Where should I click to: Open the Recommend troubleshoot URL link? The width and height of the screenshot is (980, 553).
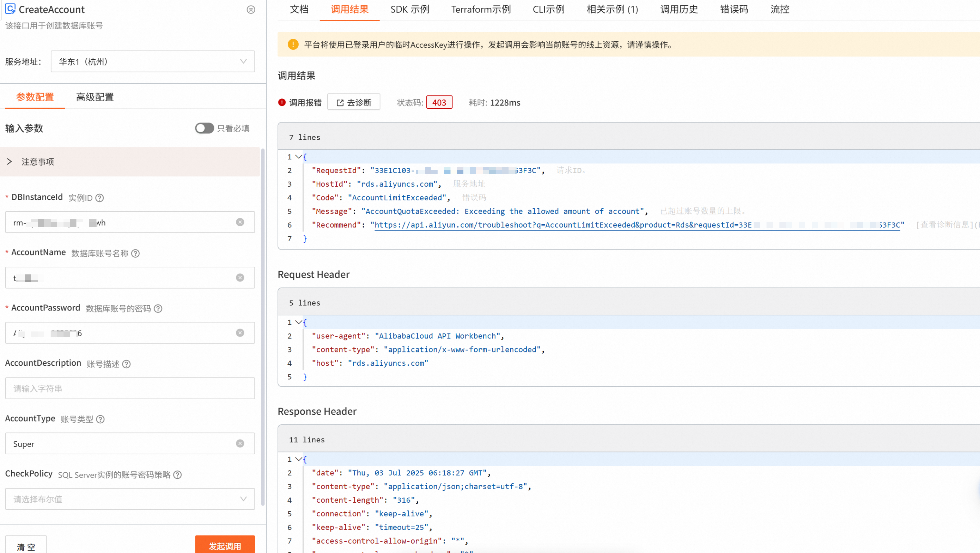[637, 225]
